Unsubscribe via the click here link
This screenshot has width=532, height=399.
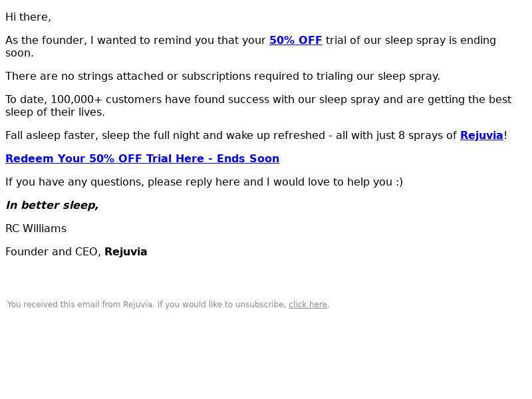click(308, 305)
